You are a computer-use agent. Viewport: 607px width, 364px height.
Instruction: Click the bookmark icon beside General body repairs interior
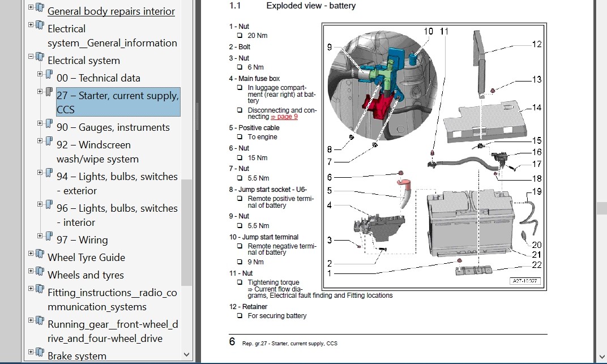[x=40, y=7]
